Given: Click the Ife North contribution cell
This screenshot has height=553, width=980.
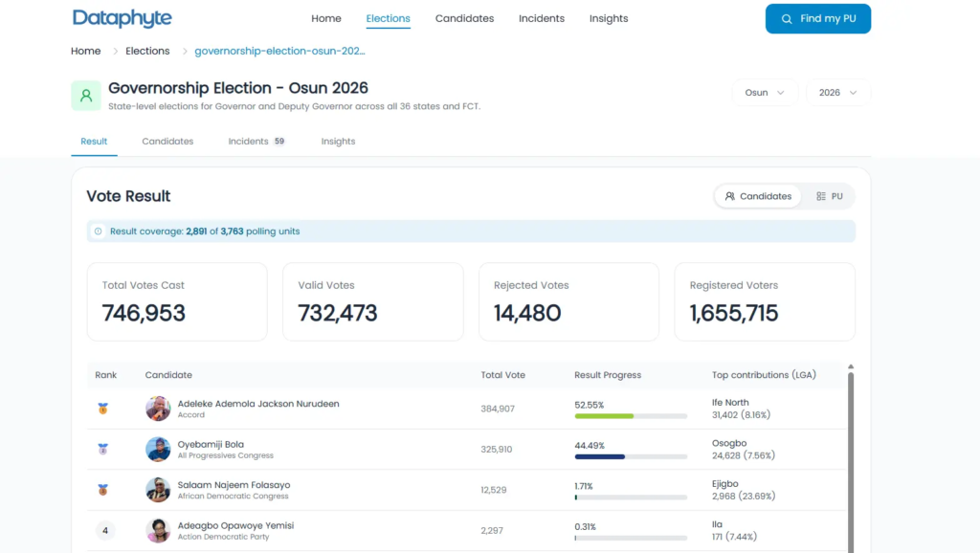Looking at the screenshot, I should pos(742,409).
